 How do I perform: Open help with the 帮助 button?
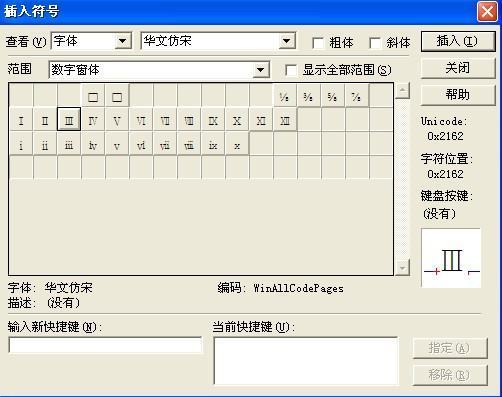click(x=458, y=95)
